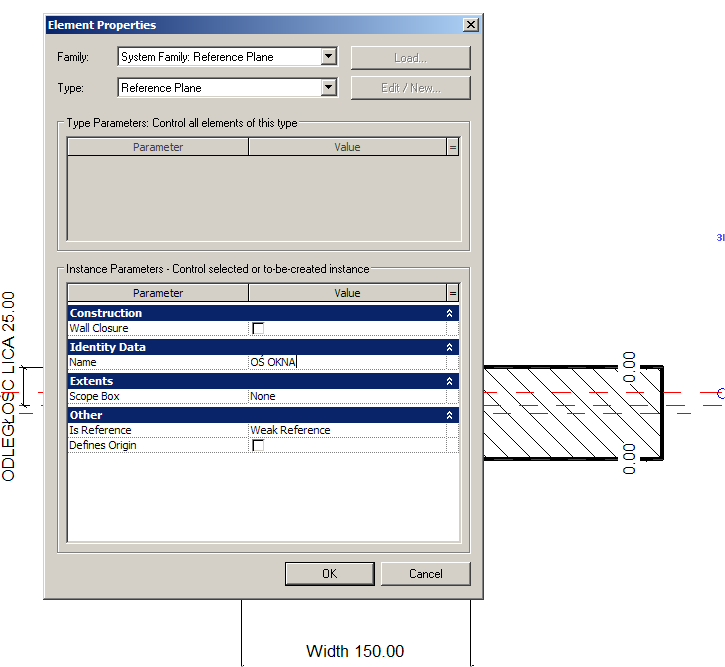Open the Type dropdown arrow

coord(328,88)
